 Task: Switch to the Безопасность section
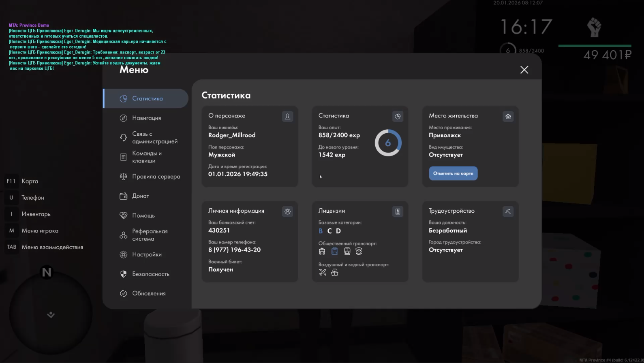(150, 274)
